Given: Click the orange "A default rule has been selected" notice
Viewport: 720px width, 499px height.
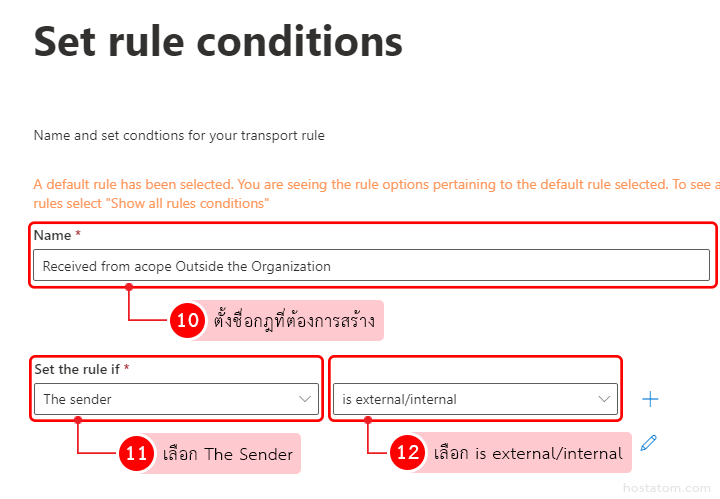Looking at the screenshot, I should (370, 184).
